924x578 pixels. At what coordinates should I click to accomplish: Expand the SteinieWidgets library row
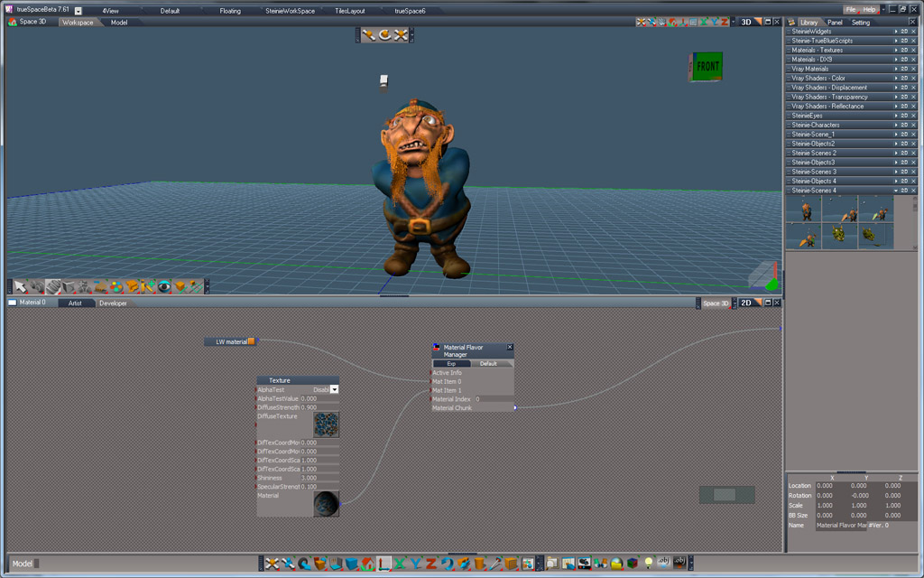[x=896, y=32]
